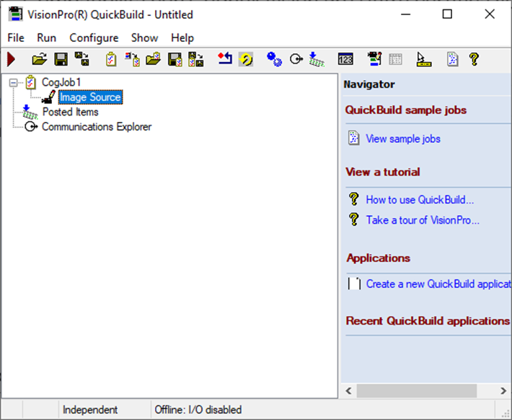
Task: Select Posted Items in the tree
Action: click(x=70, y=112)
